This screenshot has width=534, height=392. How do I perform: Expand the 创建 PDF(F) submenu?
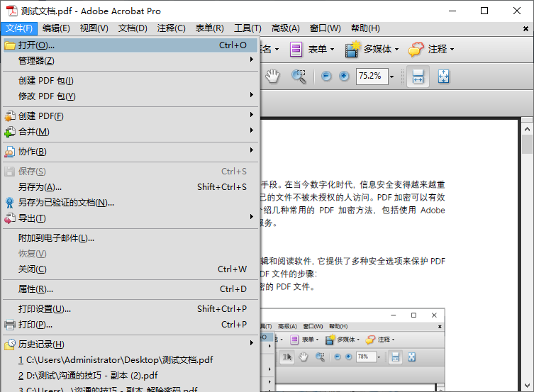pos(130,116)
